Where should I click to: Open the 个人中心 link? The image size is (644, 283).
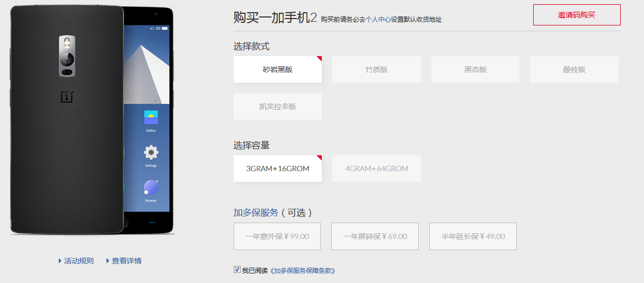click(378, 20)
